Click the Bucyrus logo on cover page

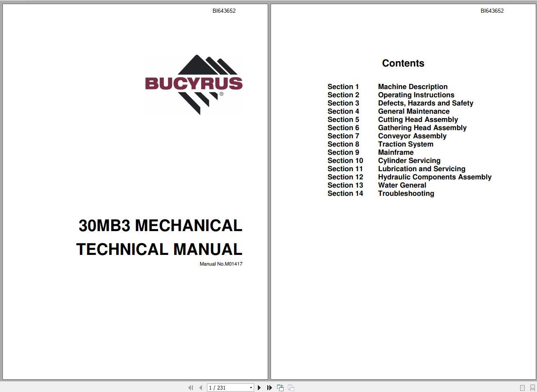pos(194,85)
